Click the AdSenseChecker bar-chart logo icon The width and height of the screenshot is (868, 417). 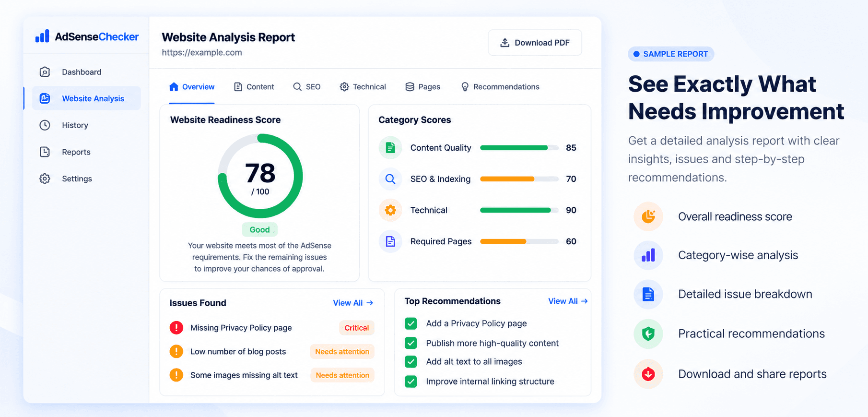pos(42,36)
